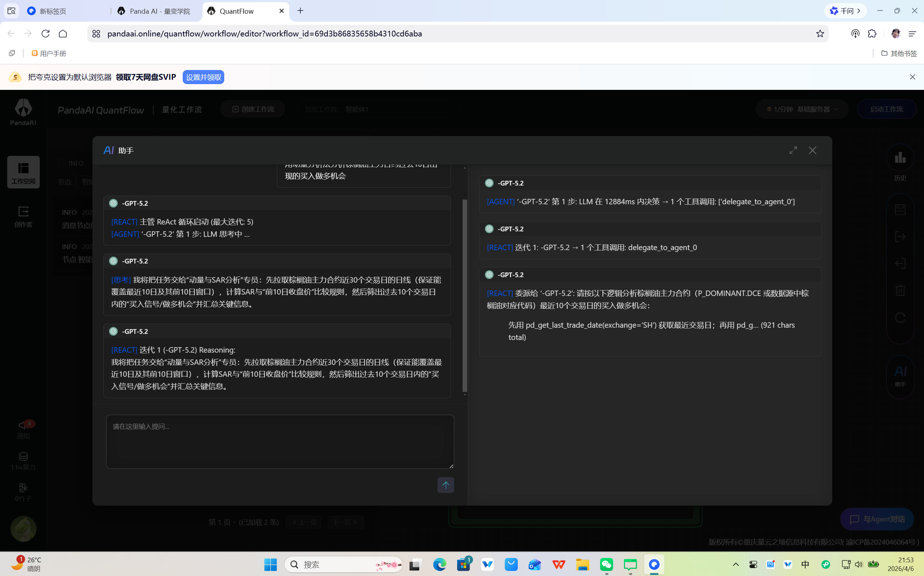Open the AI 助手 assistant icon
Viewport: 924px width, 576px height.
coord(900,371)
